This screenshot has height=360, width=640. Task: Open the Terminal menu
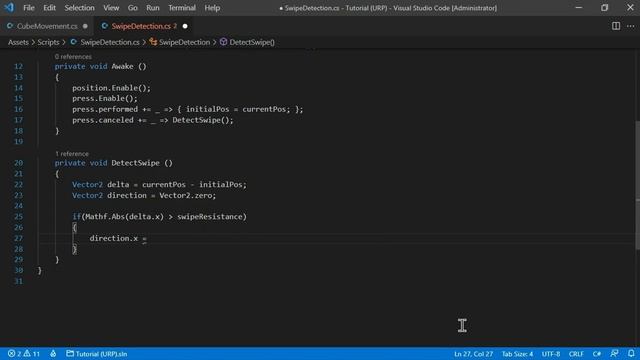click(x=182, y=8)
